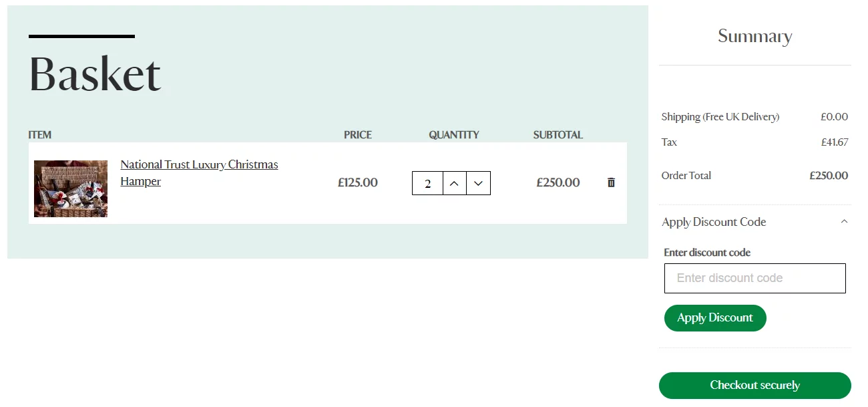Click the quantity field showing 2
The image size is (868, 407).
(427, 183)
